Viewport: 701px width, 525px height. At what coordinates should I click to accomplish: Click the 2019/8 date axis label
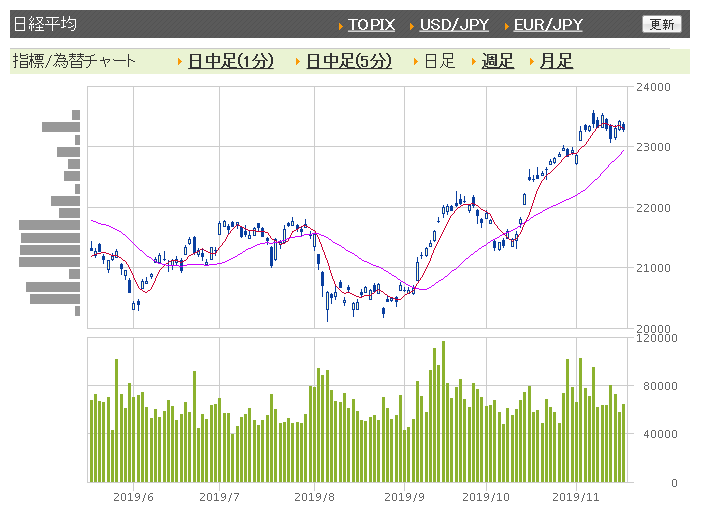(314, 497)
